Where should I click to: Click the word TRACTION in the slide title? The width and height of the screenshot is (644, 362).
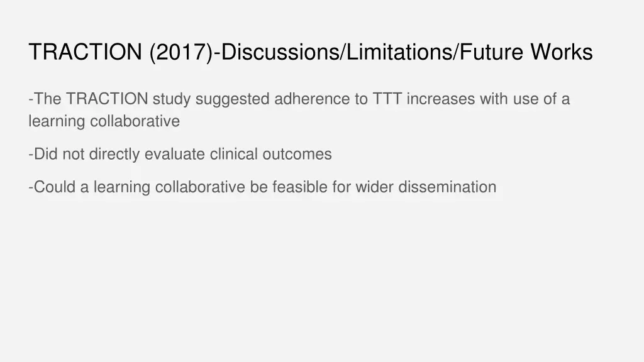(86, 52)
